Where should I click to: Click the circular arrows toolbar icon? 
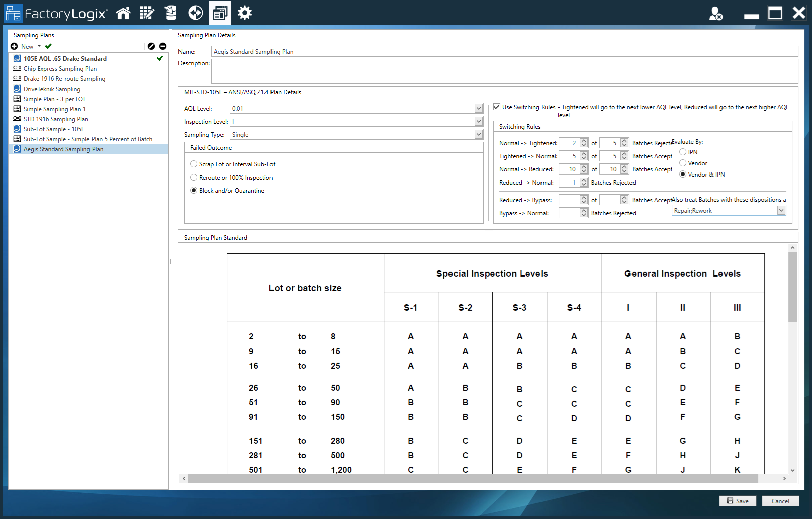pyautogui.click(x=195, y=13)
